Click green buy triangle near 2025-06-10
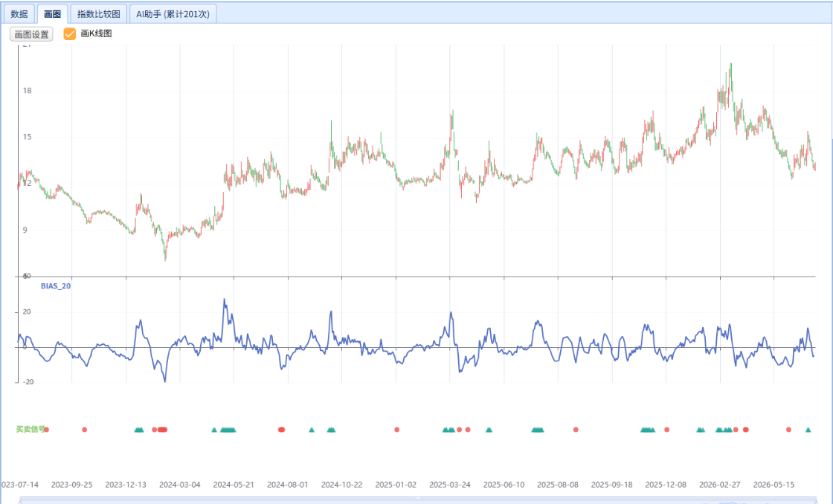 [x=489, y=430]
